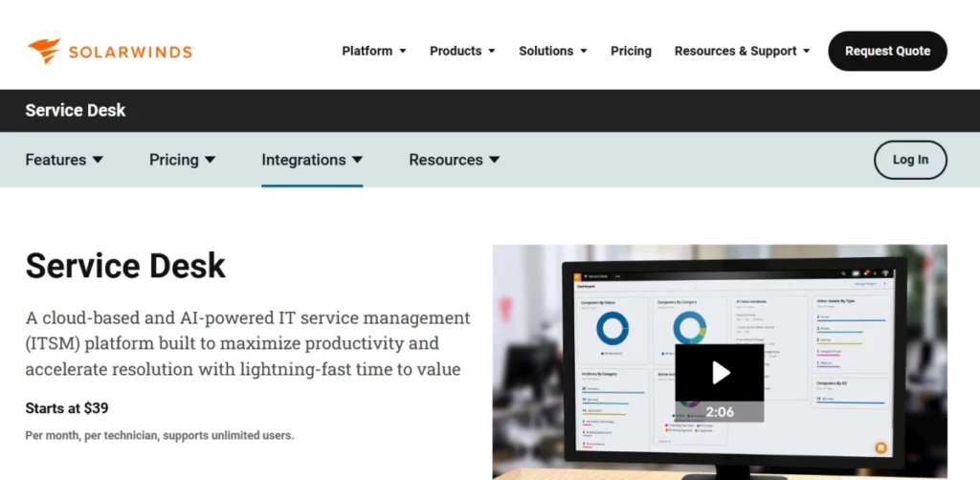This screenshot has height=480, width=980.
Task: Click the Request Quote button
Action: [x=887, y=52]
